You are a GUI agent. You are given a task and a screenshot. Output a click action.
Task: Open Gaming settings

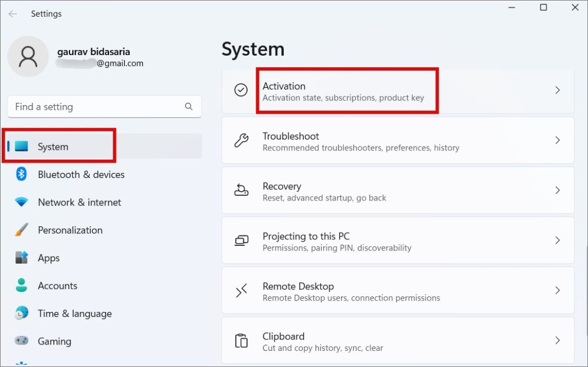105,341
